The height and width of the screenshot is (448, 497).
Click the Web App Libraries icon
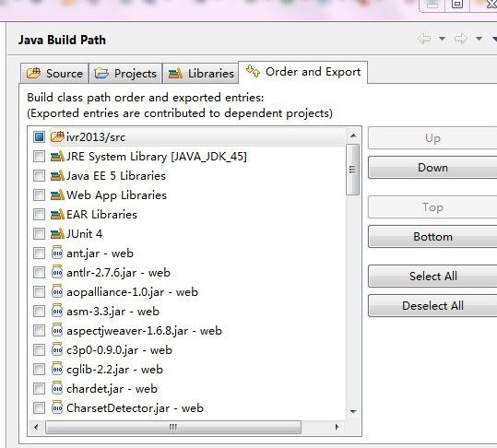(x=57, y=195)
